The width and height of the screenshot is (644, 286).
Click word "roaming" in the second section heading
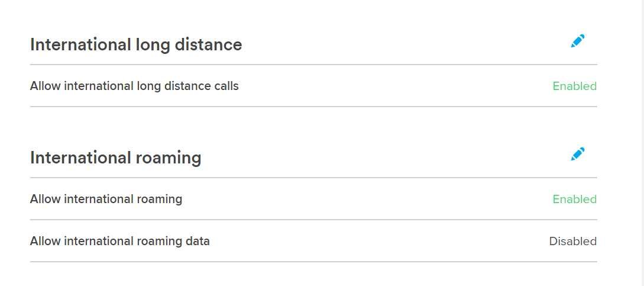[x=169, y=159]
